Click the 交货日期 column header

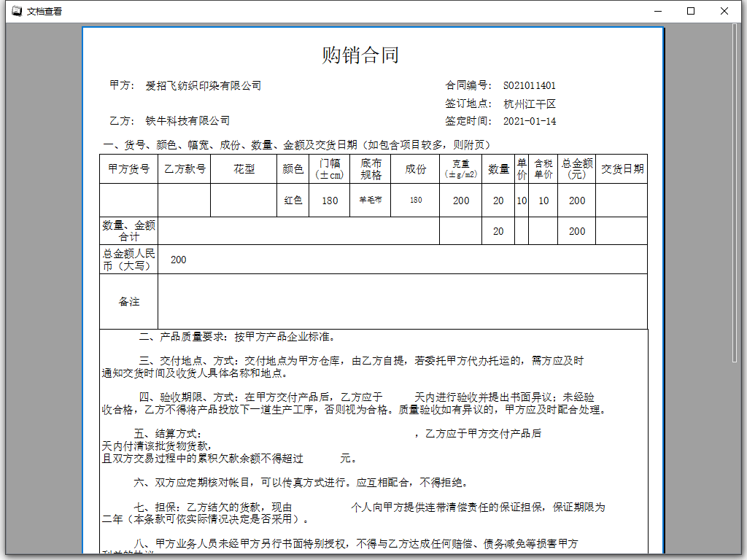click(622, 169)
